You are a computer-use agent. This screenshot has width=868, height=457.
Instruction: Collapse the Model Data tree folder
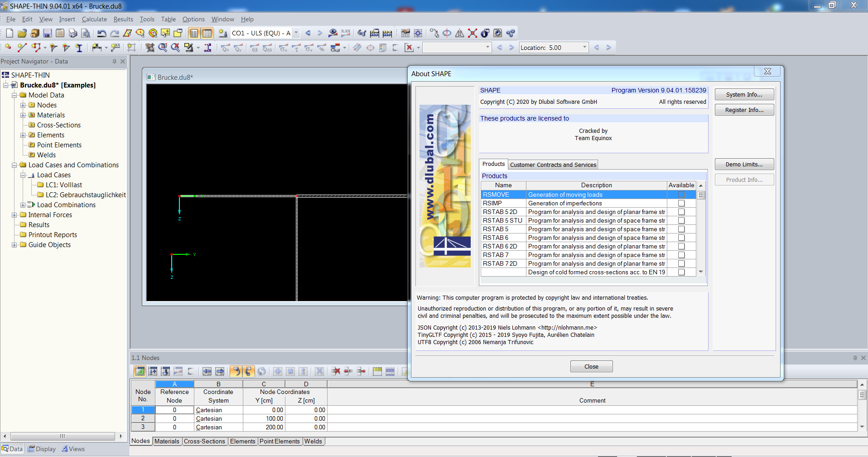(14, 95)
